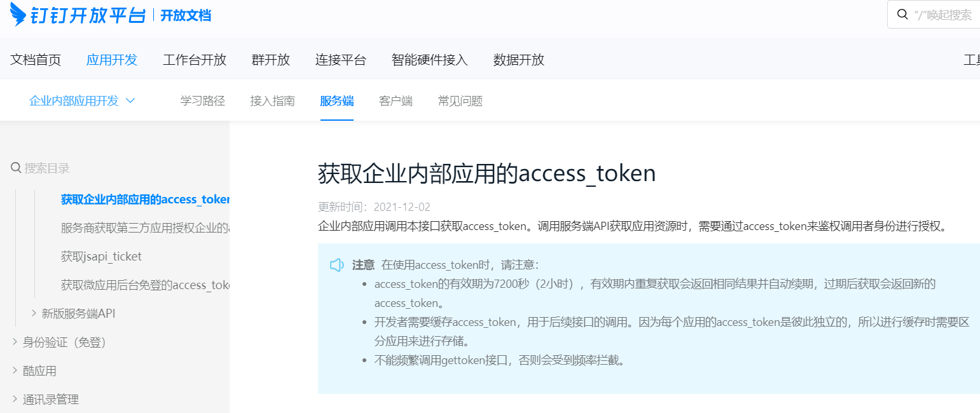The height and width of the screenshot is (413, 980).
Task: Open the 常见问题 tab
Action: [x=460, y=100]
